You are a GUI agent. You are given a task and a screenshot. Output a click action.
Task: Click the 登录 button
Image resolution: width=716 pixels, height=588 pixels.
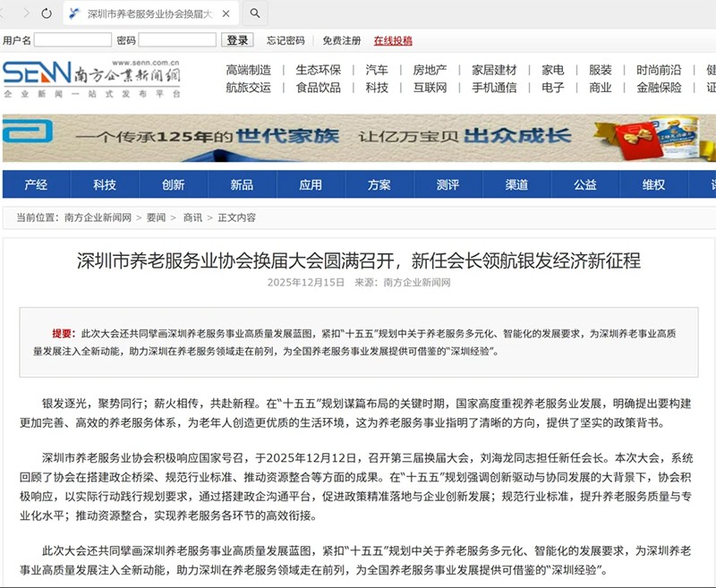click(237, 40)
